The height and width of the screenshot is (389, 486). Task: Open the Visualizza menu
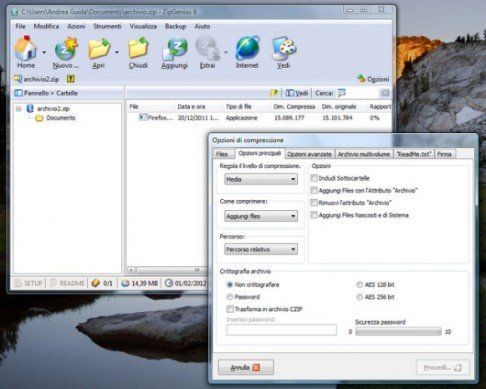143,26
